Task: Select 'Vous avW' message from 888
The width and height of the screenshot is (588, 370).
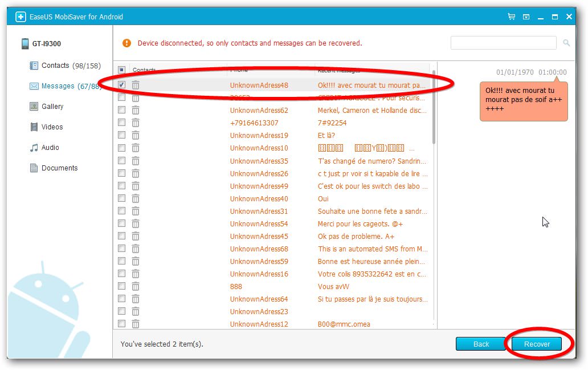Action: (x=333, y=287)
